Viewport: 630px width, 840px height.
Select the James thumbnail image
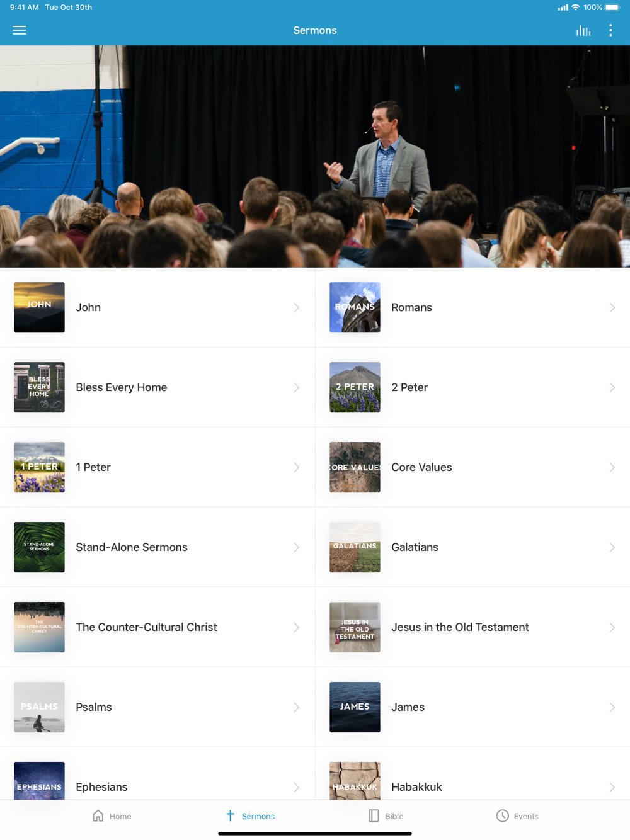tap(355, 707)
